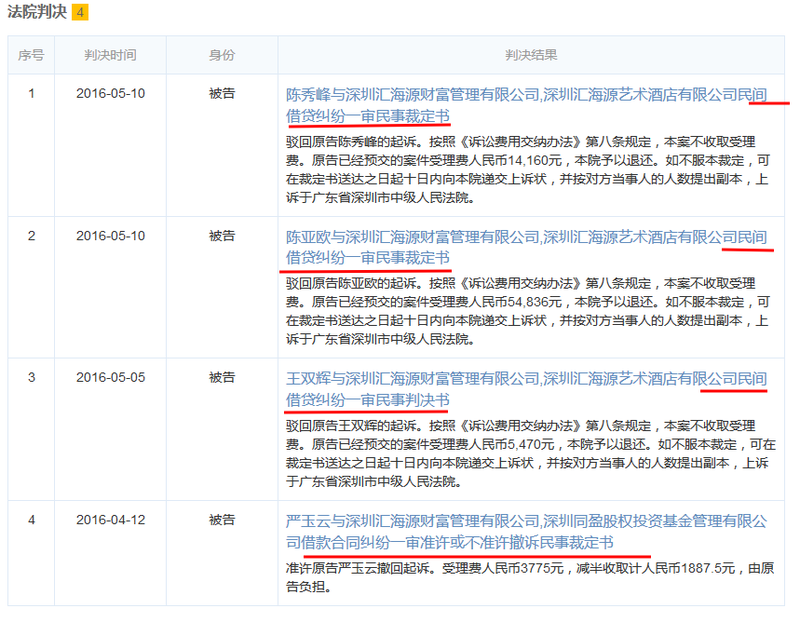Click the 身份 column header
Screen dimensions: 800x622
point(221,55)
